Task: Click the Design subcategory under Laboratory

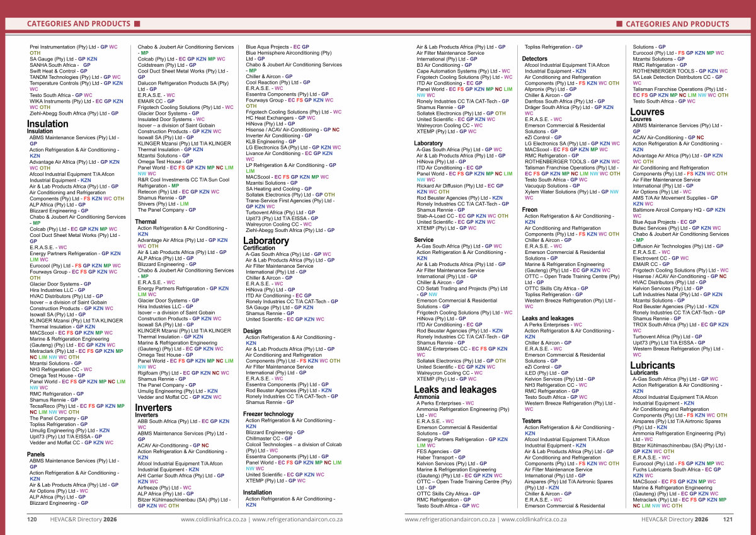Action: 252,331
